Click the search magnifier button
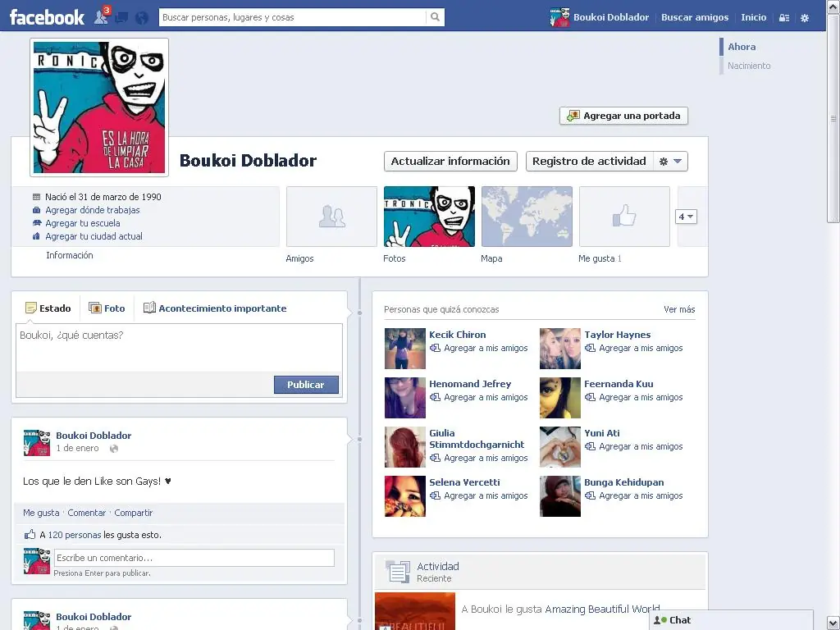The image size is (840, 630). click(x=435, y=17)
